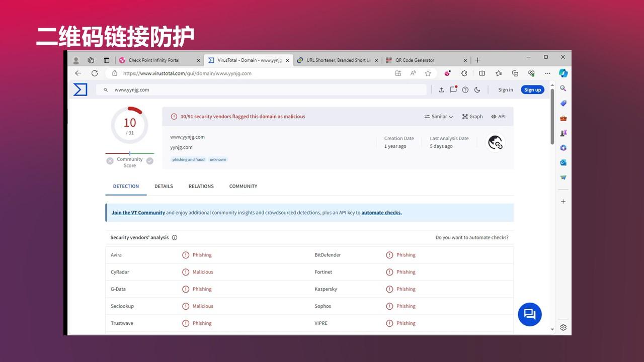Close the QR Code Generator tab
This screenshot has width=644, height=362.
(x=465, y=60)
